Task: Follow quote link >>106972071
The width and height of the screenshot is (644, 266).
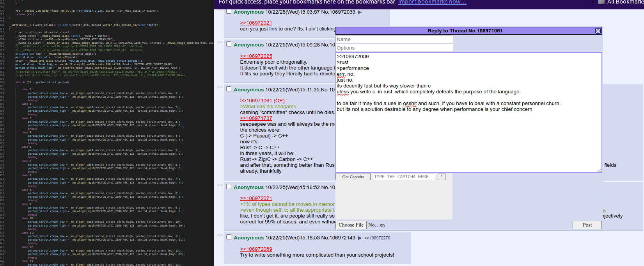Action: pyautogui.click(x=256, y=198)
